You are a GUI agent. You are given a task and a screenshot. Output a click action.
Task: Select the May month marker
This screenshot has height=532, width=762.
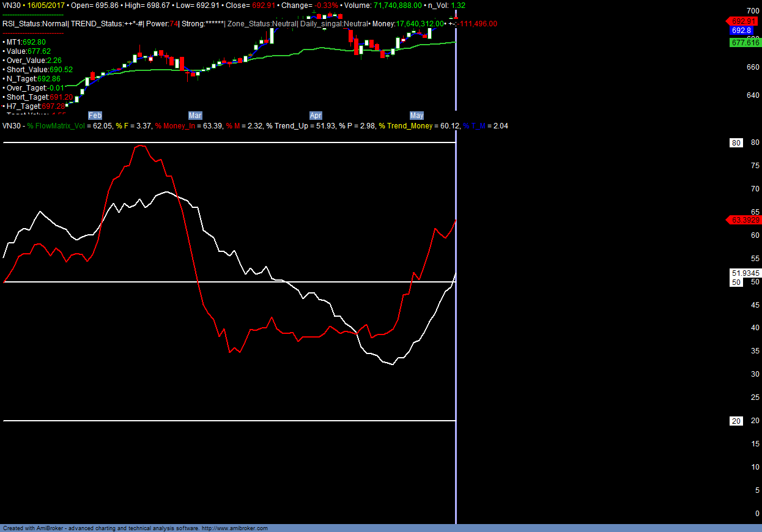pyautogui.click(x=416, y=116)
